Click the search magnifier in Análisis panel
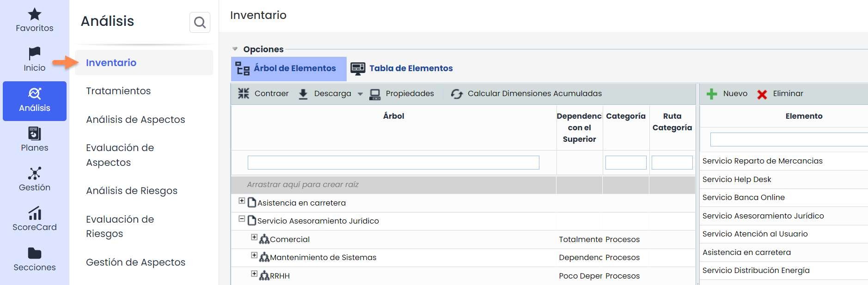 [200, 22]
